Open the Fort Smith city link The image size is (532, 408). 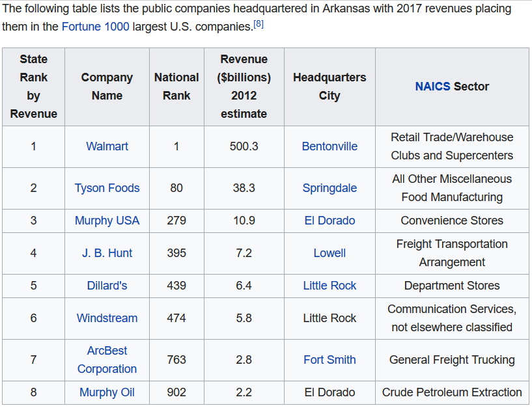329,359
